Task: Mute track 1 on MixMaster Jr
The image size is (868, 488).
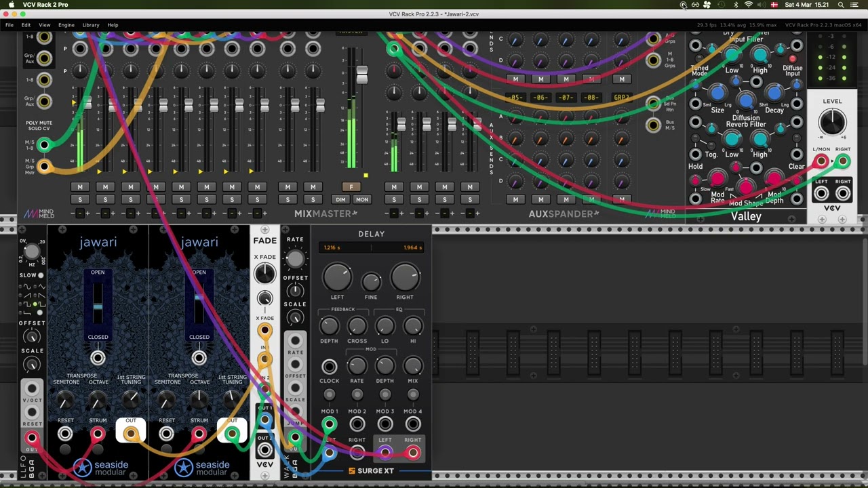Action: 80,187
